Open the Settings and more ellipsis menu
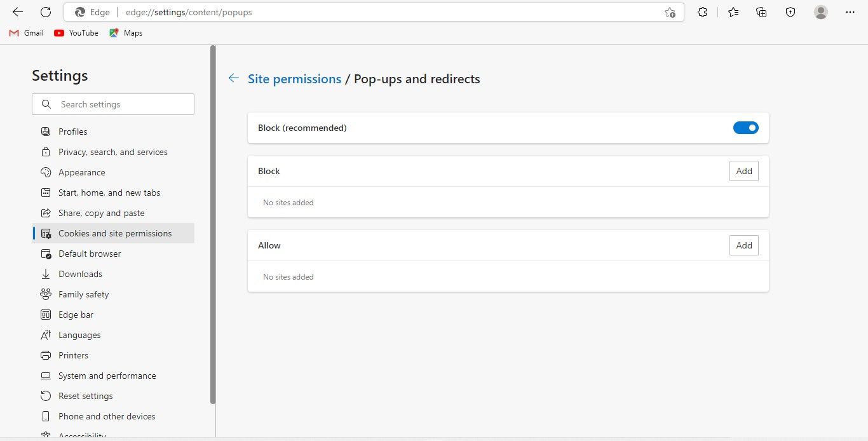Screen dimensions: 868x441 850,12
